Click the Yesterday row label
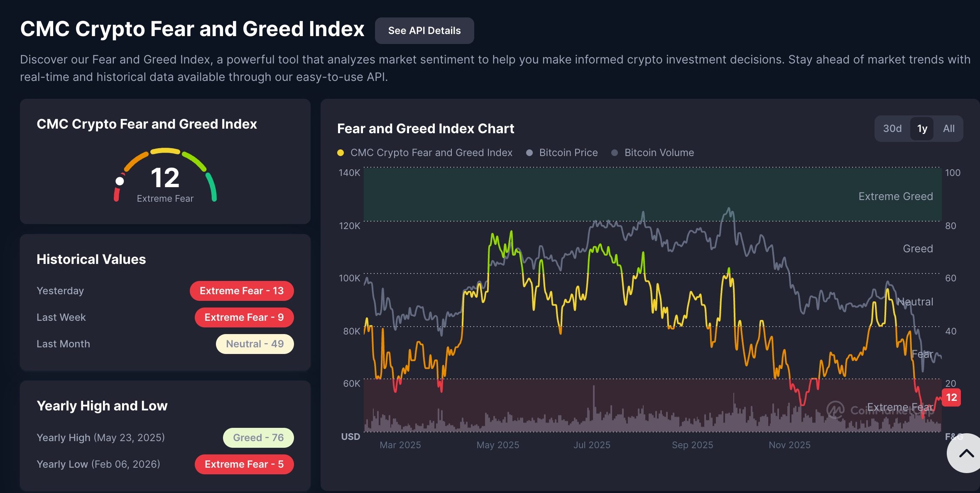Image resolution: width=980 pixels, height=493 pixels. [x=60, y=291]
